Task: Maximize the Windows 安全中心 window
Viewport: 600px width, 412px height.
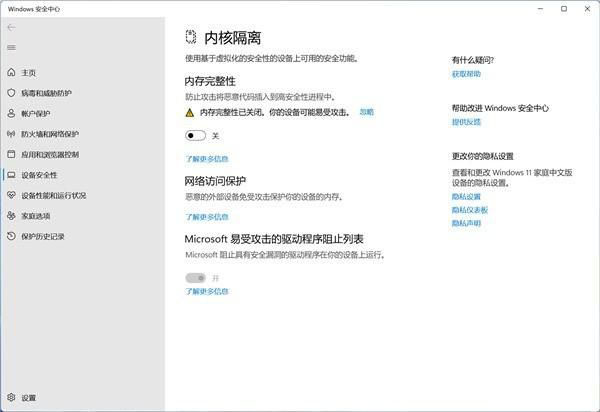Action: pos(563,8)
